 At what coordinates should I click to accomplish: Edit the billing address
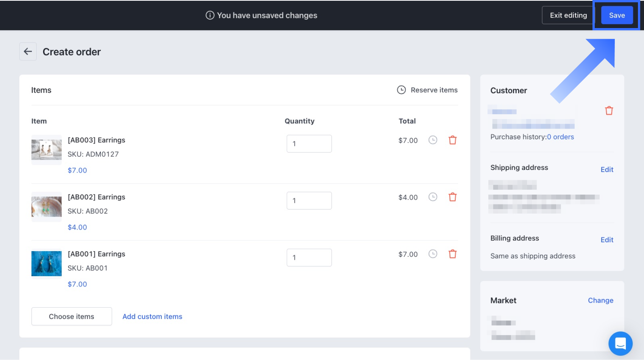click(606, 240)
